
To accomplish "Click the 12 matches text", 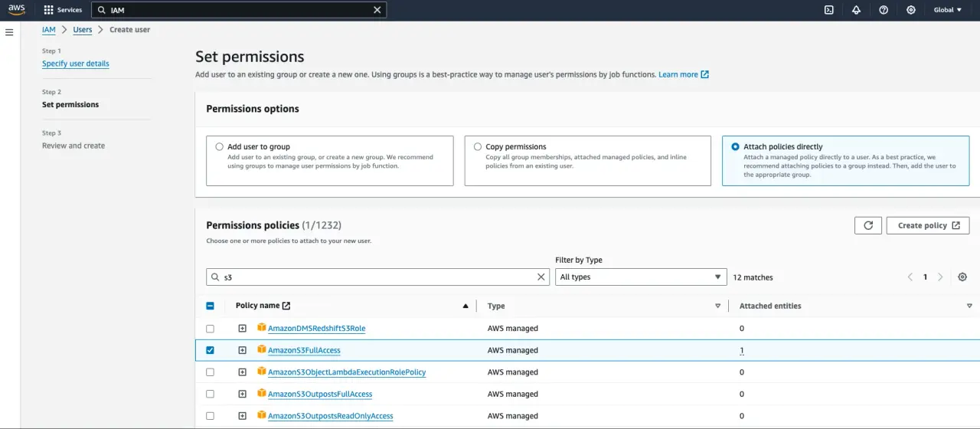I will click(753, 277).
